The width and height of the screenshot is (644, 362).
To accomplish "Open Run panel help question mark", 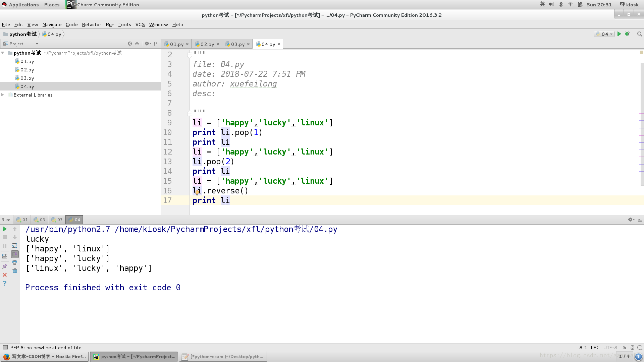I will pos(5,283).
